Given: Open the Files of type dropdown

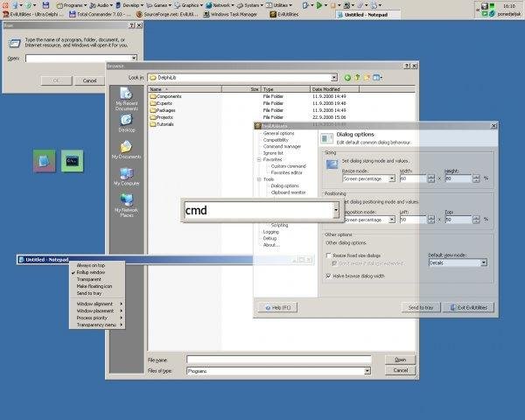Looking at the screenshot, I should point(367,371).
